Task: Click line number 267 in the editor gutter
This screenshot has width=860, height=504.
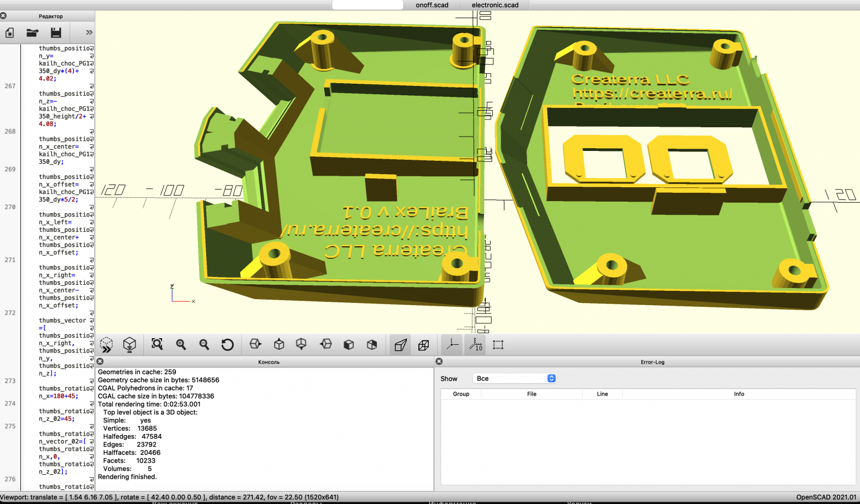Action: tap(10, 86)
